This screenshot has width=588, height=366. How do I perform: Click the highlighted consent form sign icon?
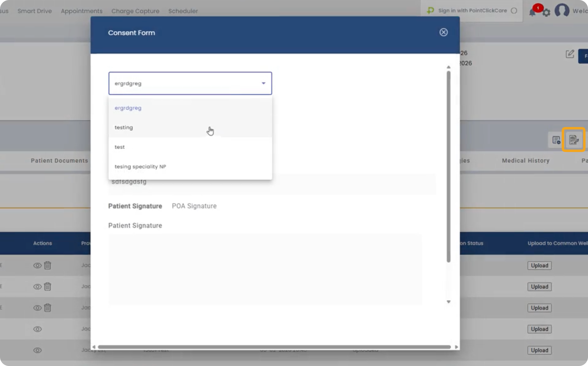pyautogui.click(x=574, y=140)
